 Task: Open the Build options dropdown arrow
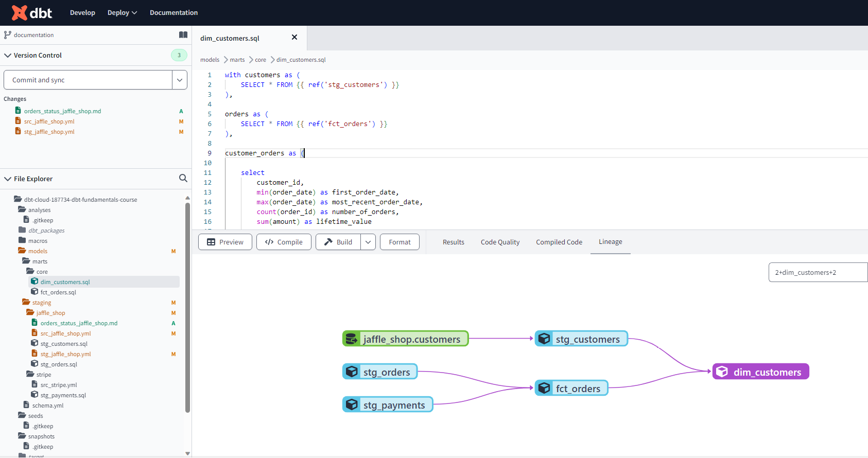(x=368, y=242)
